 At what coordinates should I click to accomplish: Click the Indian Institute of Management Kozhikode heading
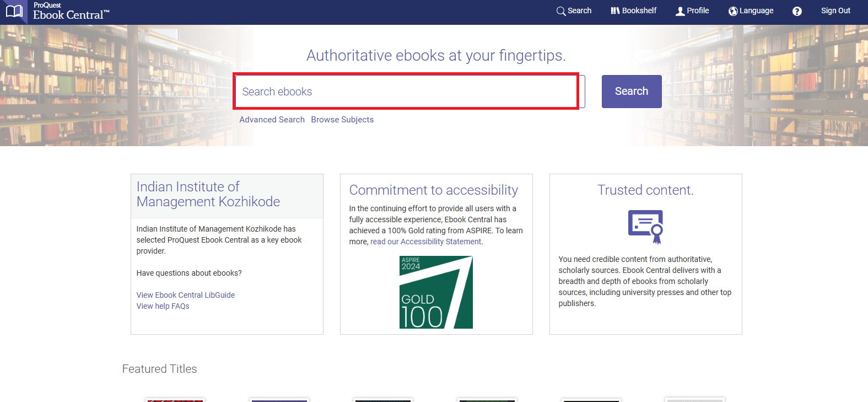[208, 194]
